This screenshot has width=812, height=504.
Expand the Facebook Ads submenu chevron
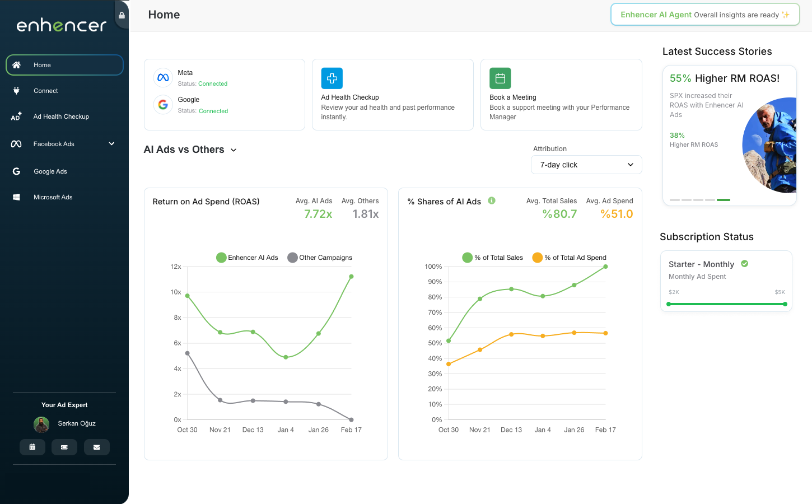(x=111, y=144)
